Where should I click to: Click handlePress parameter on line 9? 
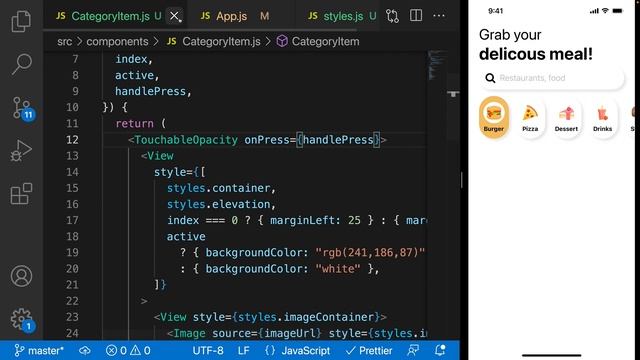150,91
